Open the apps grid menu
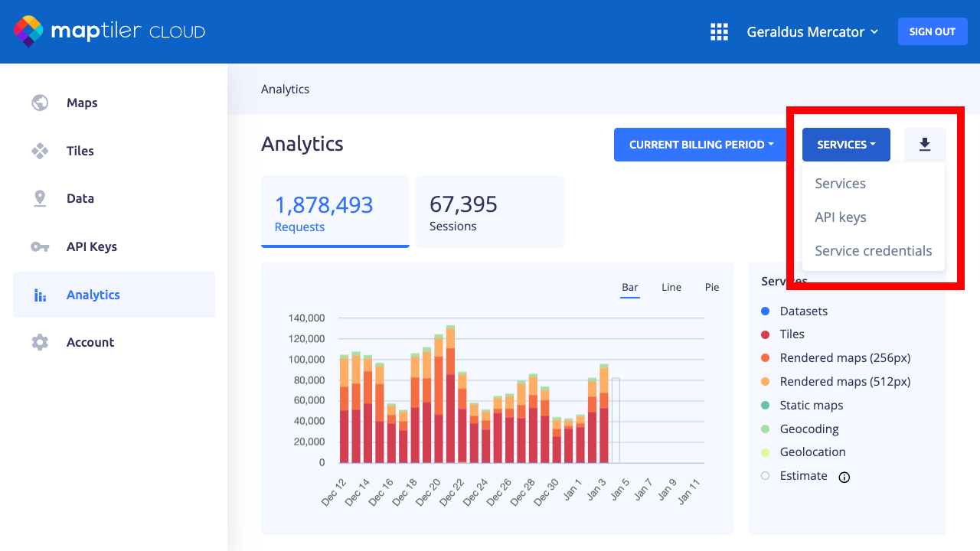Image resolution: width=980 pixels, height=551 pixels. [x=719, y=31]
